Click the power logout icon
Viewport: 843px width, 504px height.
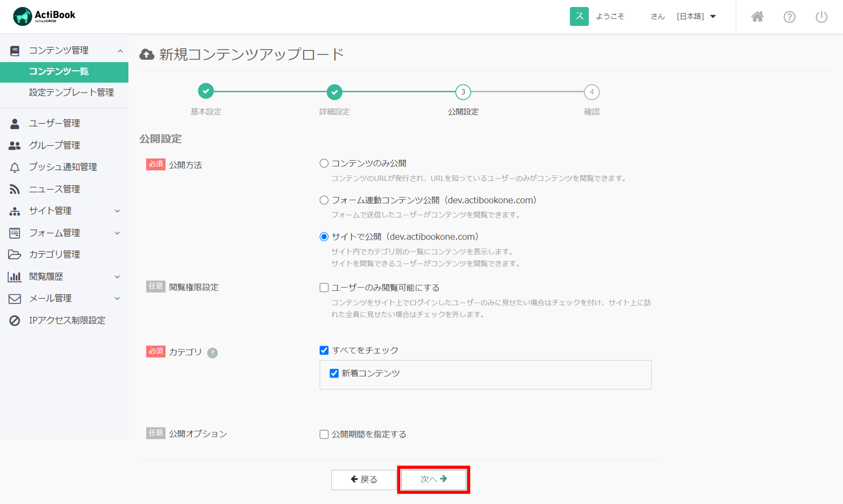tap(821, 17)
